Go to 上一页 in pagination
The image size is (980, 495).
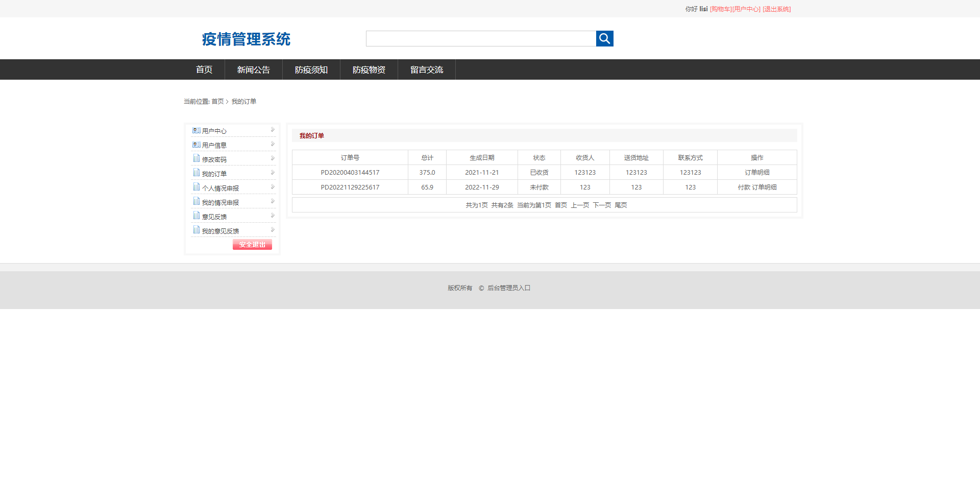point(580,205)
